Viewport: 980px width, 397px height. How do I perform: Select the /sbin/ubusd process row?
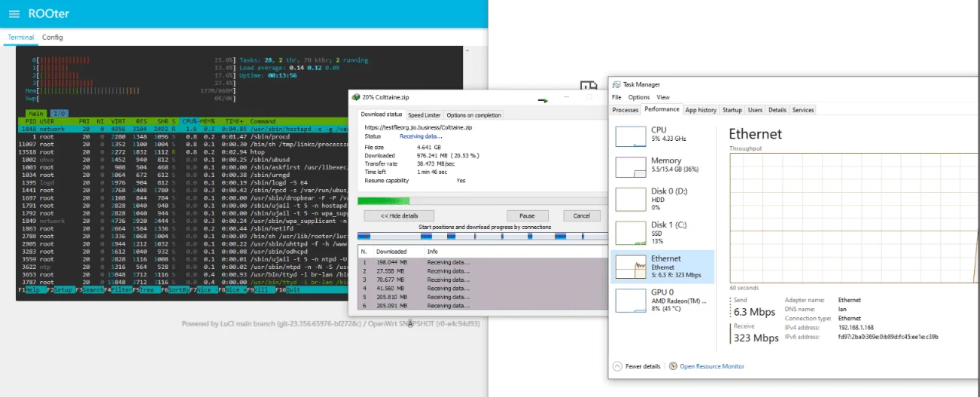[x=183, y=160]
